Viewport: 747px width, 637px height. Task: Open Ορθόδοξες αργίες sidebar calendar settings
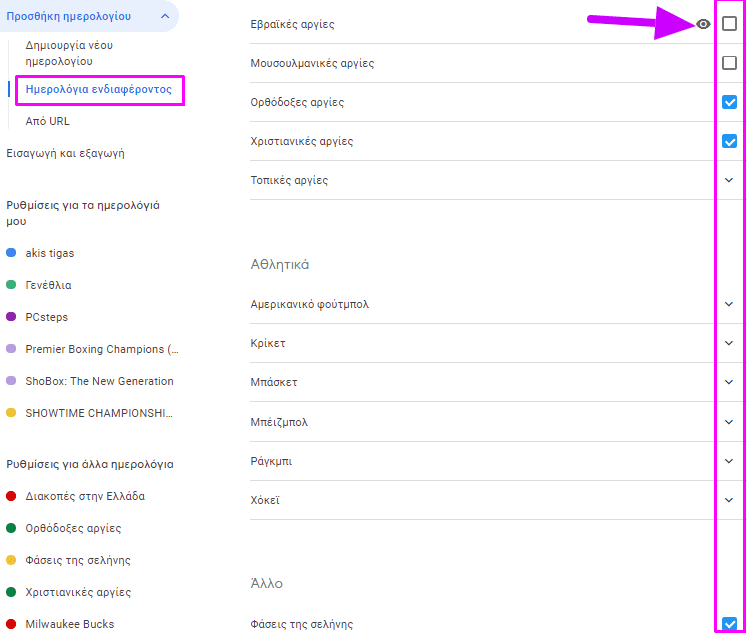(x=73, y=528)
